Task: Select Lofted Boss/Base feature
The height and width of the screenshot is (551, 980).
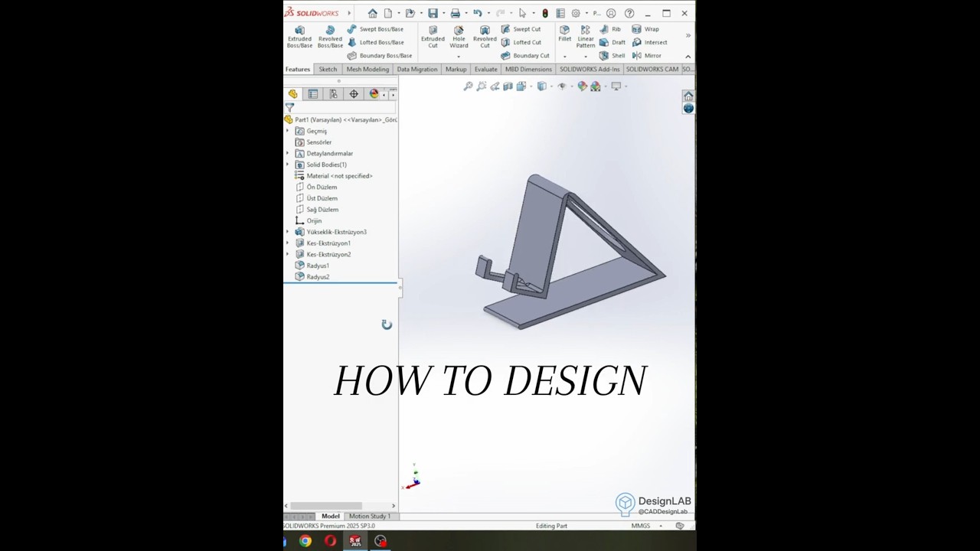Action: 375,42
